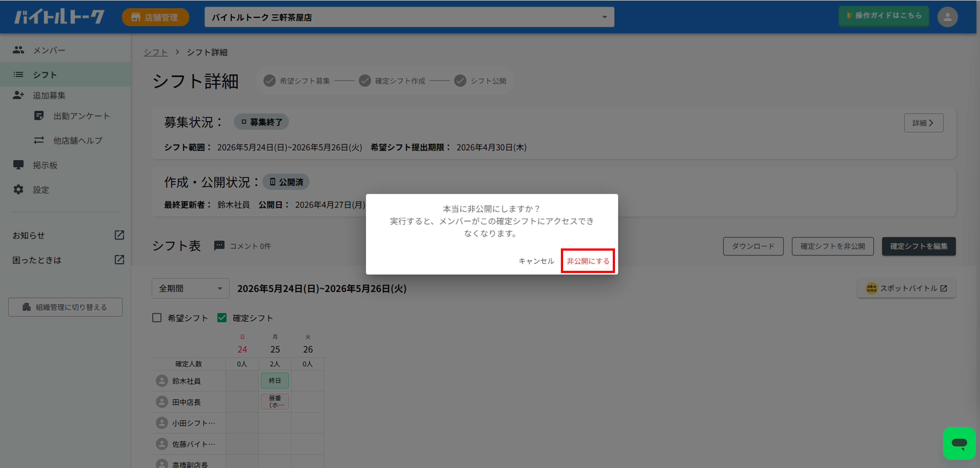
Task: Click 確定シフトを非公開 button
Action: point(833,246)
